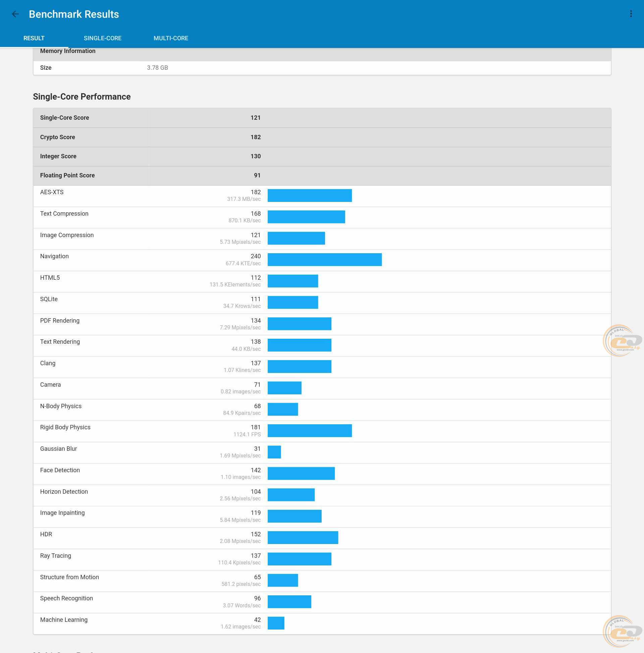Screen dimensions: 644x653
Task: Click the Navigation score bar
Action: coord(324,260)
